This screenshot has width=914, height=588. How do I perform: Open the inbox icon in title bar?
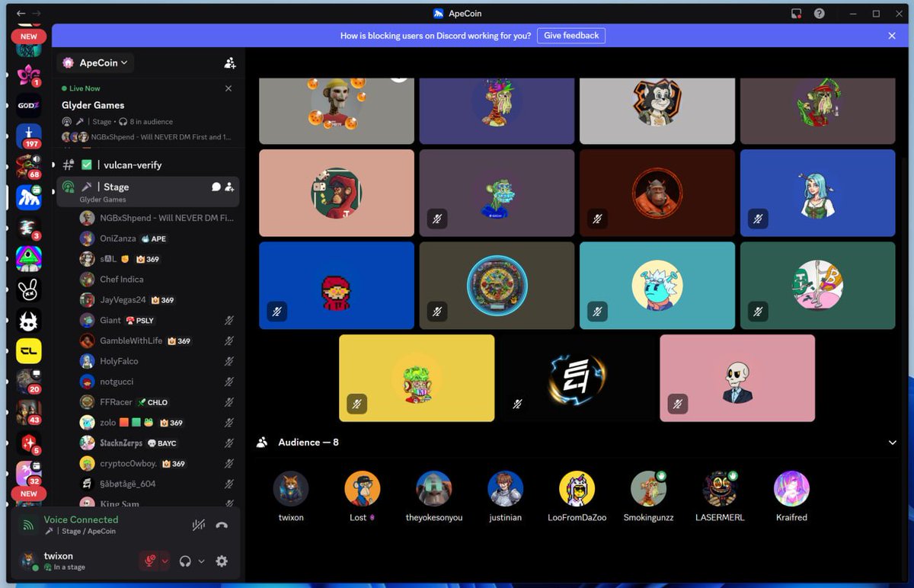(797, 14)
